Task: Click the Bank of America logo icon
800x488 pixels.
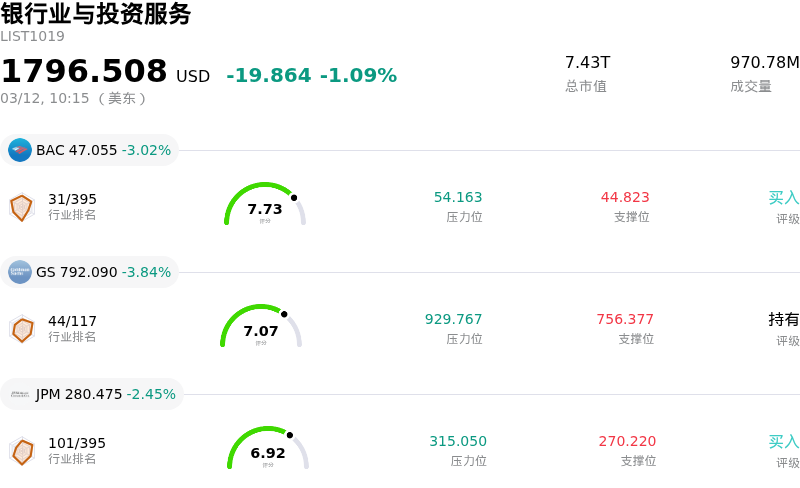Action: (x=20, y=150)
